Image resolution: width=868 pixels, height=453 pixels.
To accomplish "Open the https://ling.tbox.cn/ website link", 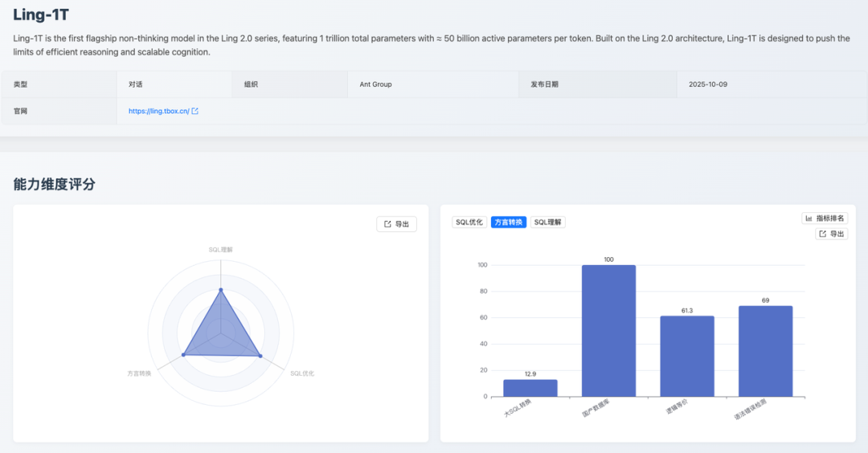I will (x=158, y=111).
